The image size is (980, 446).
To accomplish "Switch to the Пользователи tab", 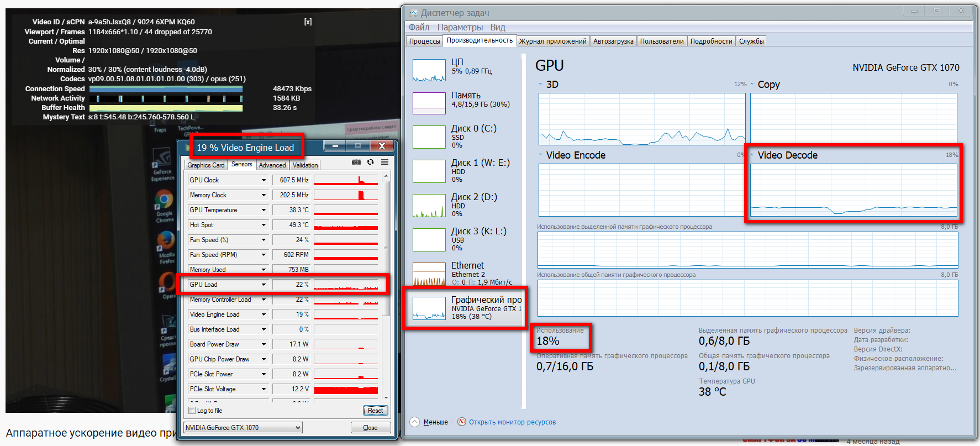I will 662,41.
